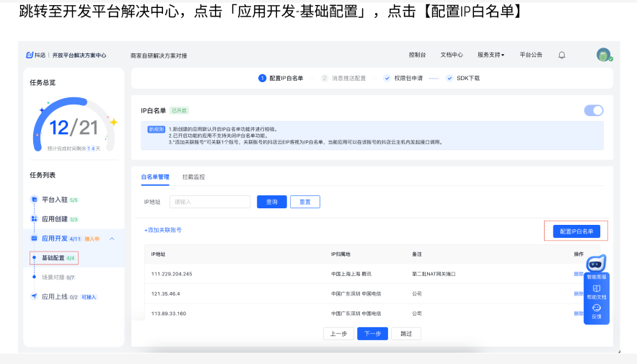This screenshot has height=364, width=637.
Task: Click step number 1 circle
Action: coord(263,79)
